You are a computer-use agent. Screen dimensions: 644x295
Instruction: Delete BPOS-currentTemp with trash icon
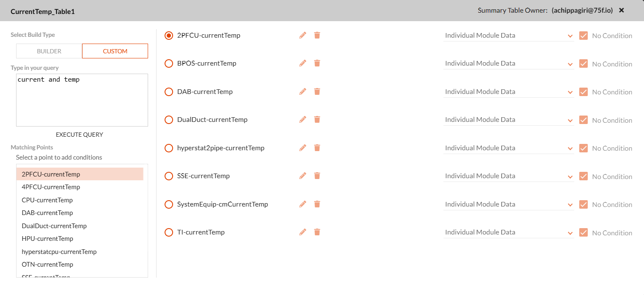tap(317, 63)
